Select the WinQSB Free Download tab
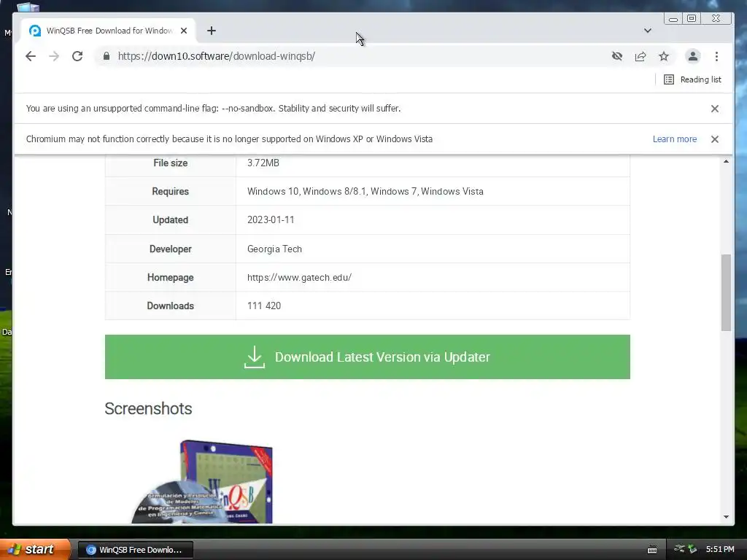 pyautogui.click(x=109, y=31)
